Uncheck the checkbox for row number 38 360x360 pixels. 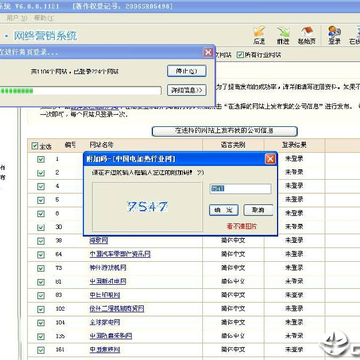(41, 241)
